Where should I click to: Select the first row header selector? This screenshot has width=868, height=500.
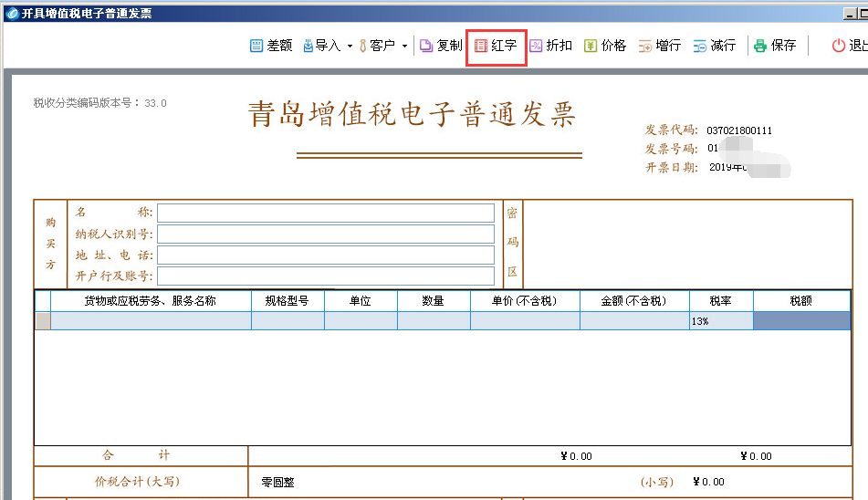coord(43,321)
